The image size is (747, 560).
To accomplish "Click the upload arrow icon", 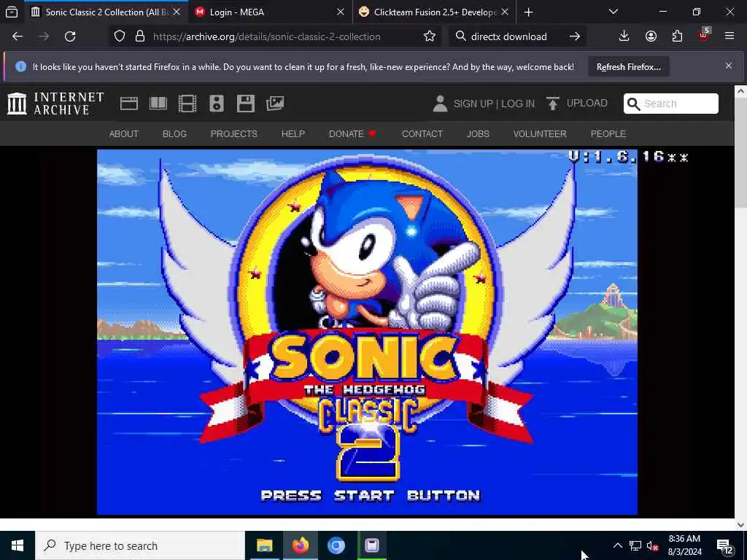I will point(553,104).
